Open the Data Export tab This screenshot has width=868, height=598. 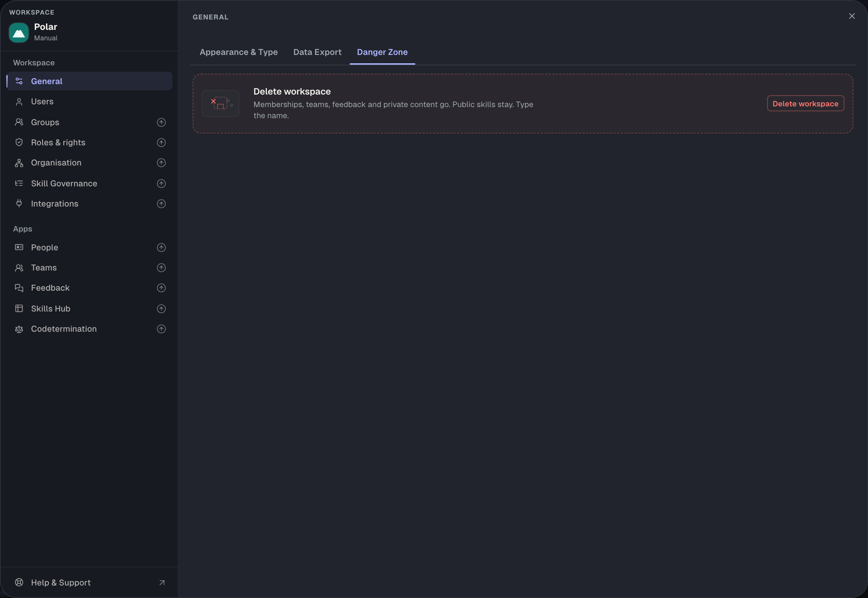[318, 52]
